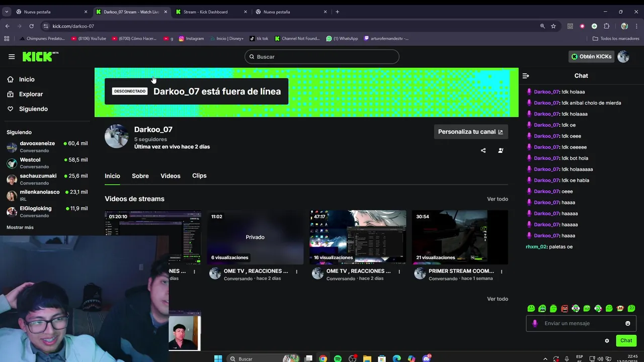The image size is (644, 362).
Task: Switch to the Clips tab
Action: tap(199, 175)
